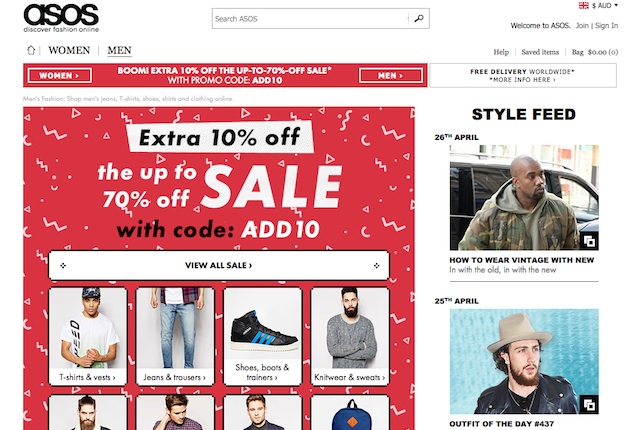Open the MEN menu
Image resolution: width=640 pixels, height=430 pixels.
pyautogui.click(x=119, y=50)
